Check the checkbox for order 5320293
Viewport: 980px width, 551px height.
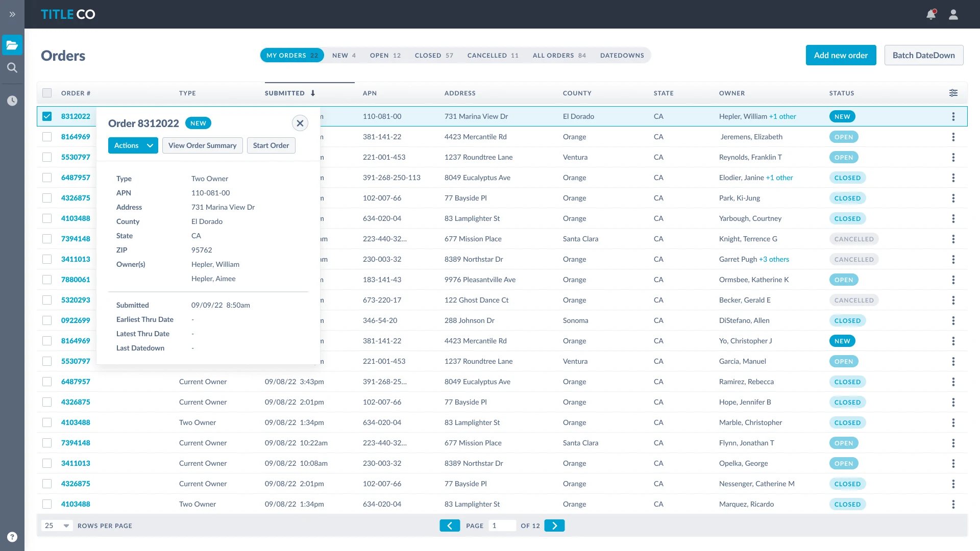click(47, 300)
